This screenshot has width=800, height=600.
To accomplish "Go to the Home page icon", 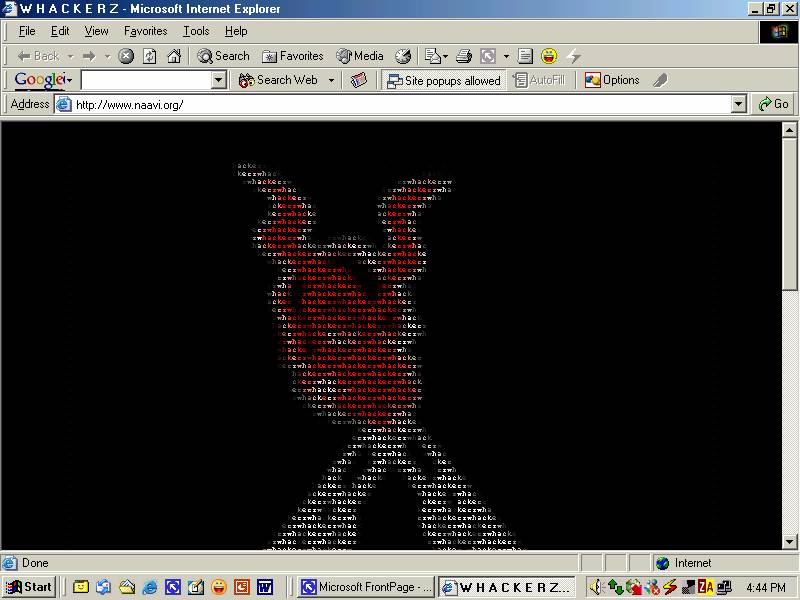I will coord(174,56).
